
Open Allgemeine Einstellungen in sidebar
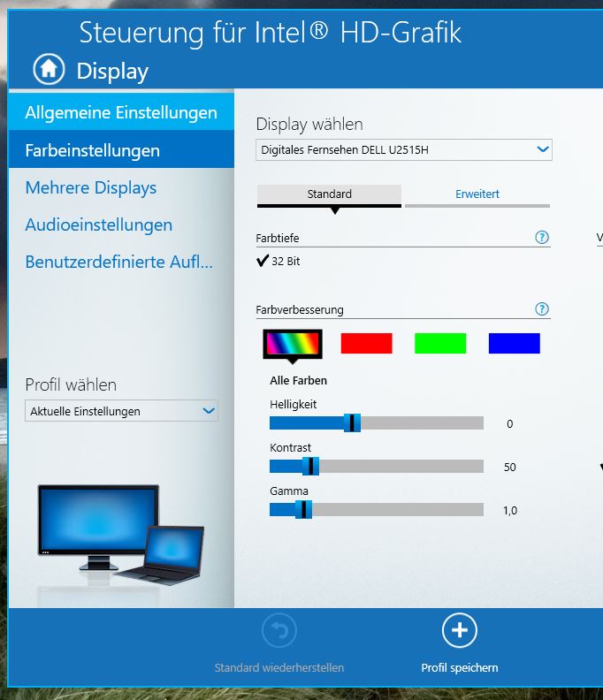click(121, 113)
